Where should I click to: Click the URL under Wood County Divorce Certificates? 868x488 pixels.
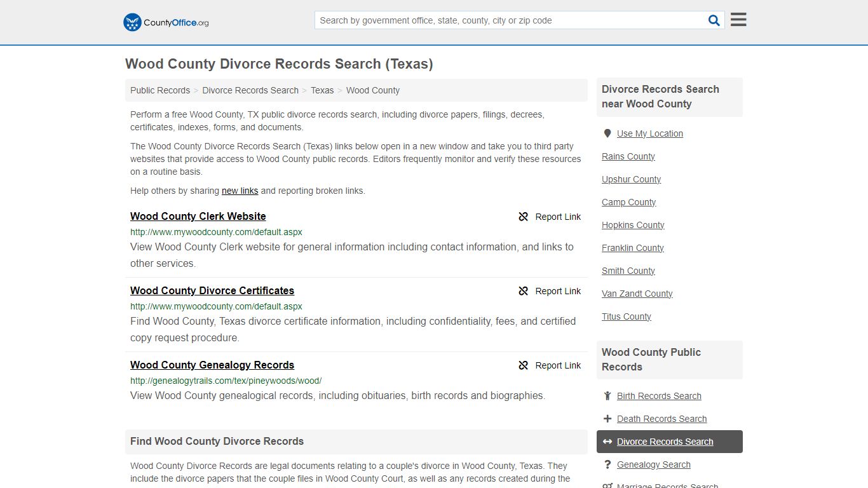coord(216,306)
